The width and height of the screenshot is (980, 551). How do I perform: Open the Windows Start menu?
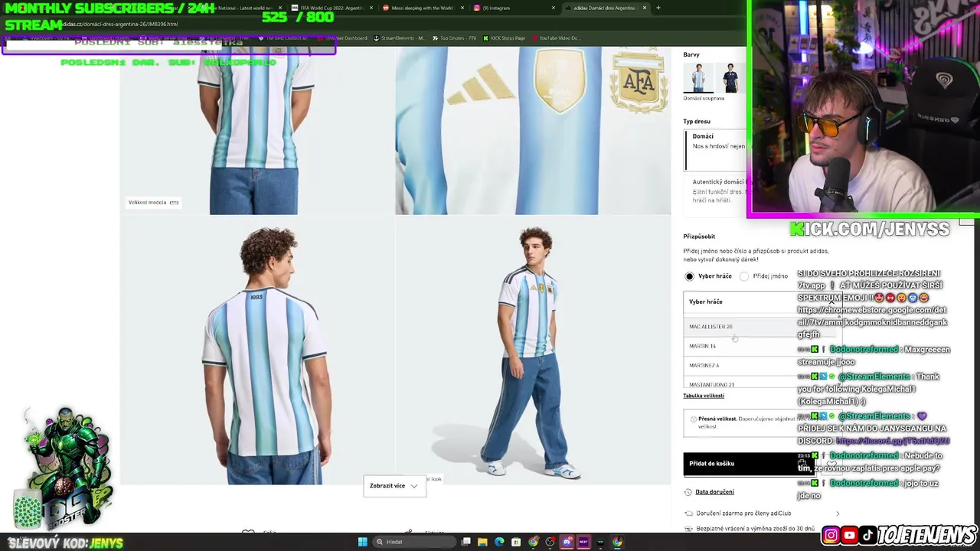tap(363, 542)
